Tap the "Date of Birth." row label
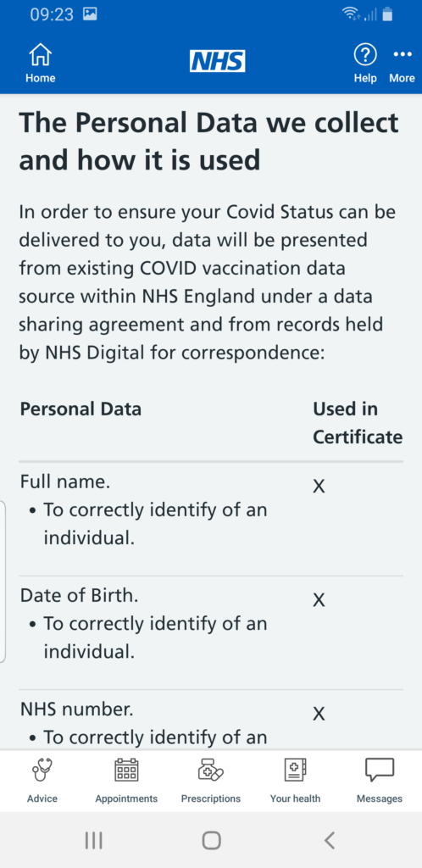 [79, 596]
